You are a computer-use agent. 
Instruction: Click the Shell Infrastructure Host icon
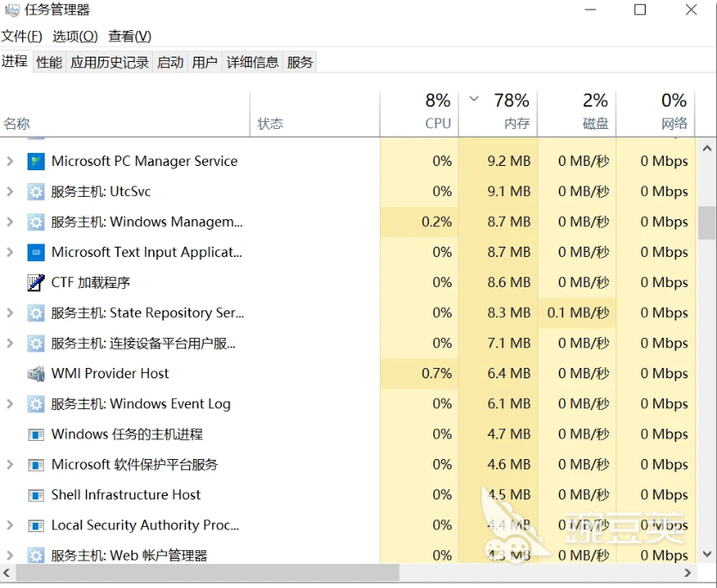(x=35, y=495)
